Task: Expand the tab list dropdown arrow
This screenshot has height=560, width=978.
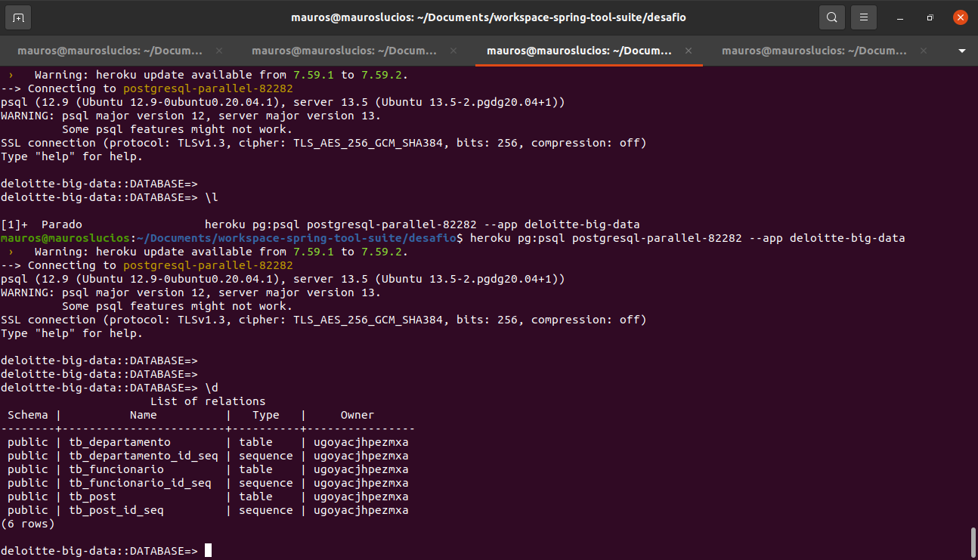Action: pos(962,51)
